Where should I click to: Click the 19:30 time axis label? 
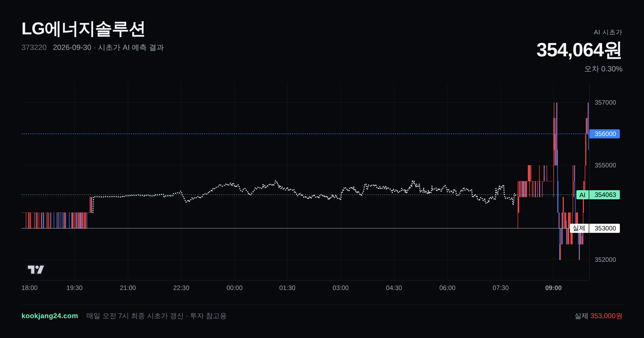[x=75, y=288]
